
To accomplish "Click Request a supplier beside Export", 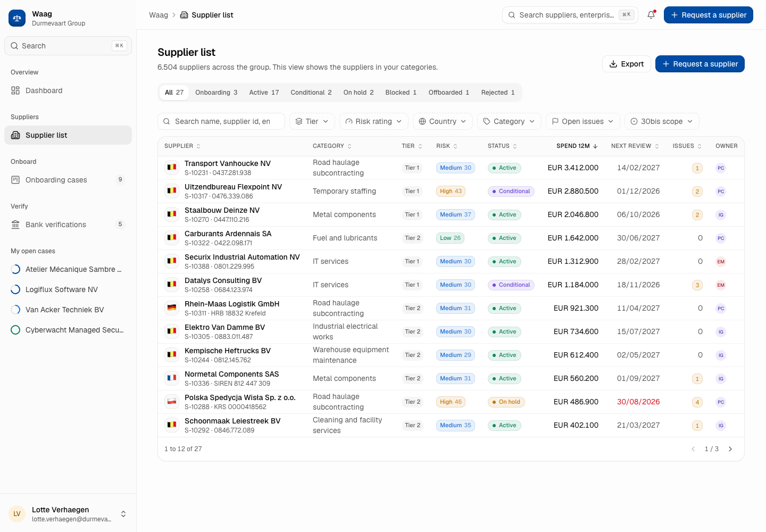I will point(700,64).
